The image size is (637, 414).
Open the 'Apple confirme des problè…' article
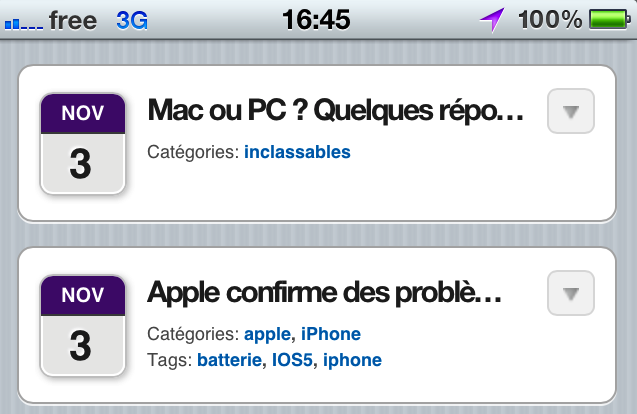tap(324, 293)
